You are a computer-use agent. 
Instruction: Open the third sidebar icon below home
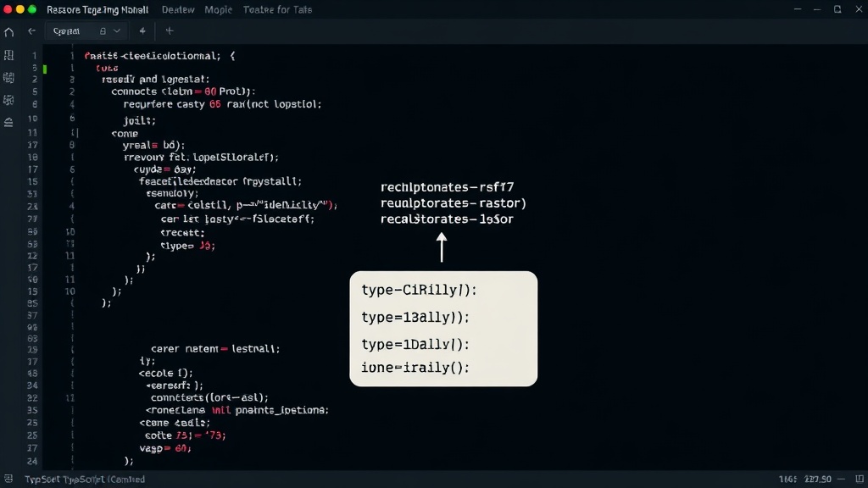(x=8, y=100)
